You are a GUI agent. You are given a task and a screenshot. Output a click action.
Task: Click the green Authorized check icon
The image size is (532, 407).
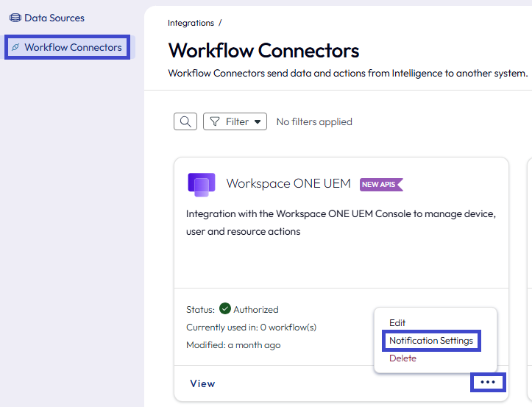224,309
